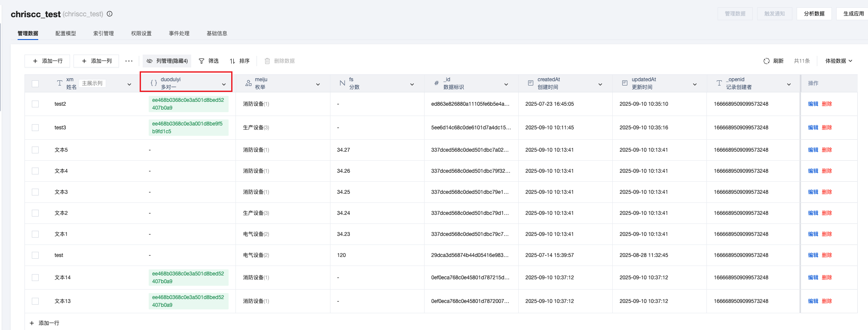Check the checkbox for row 文本3
This screenshot has height=330, width=868.
tap(35, 192)
